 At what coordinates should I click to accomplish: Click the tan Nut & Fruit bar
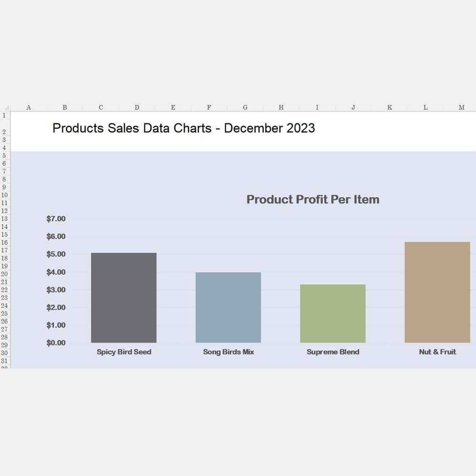[x=437, y=292]
